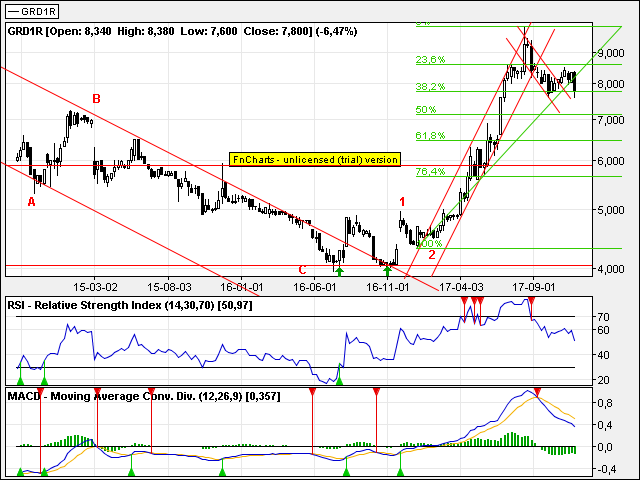
Task: Click the red wave label B
Action: pyautogui.click(x=96, y=99)
